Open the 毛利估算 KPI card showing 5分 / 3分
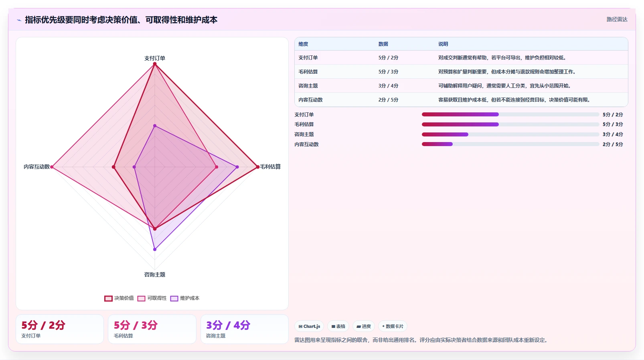 point(152,329)
